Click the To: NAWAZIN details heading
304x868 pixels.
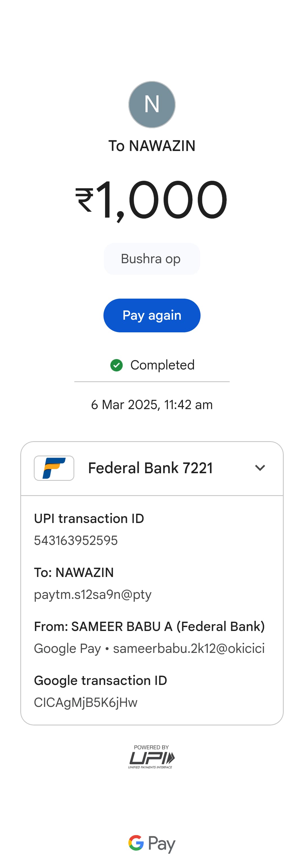[74, 572]
